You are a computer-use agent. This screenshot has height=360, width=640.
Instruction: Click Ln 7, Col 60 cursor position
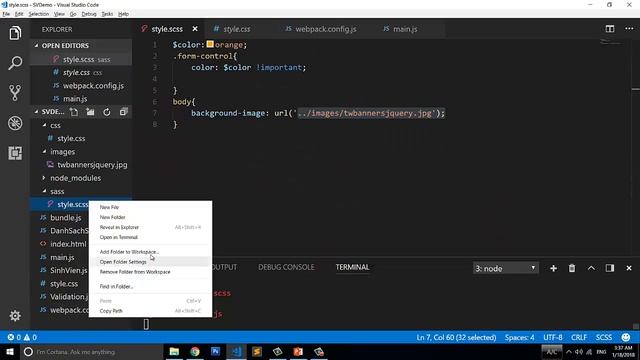pos(456,337)
